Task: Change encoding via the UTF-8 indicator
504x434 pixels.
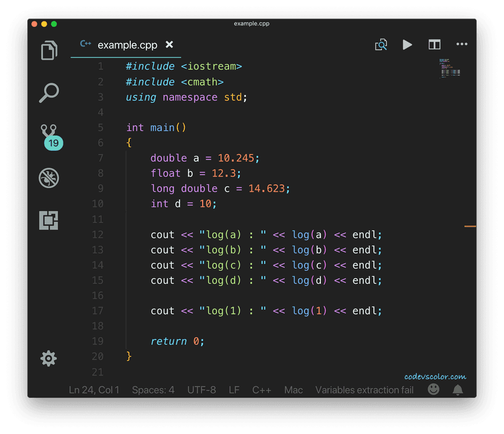Action: pos(201,390)
